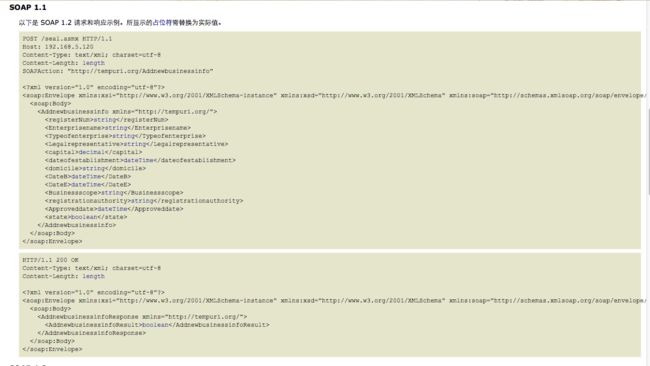Click the Approveddate dateTime line

[114, 209]
